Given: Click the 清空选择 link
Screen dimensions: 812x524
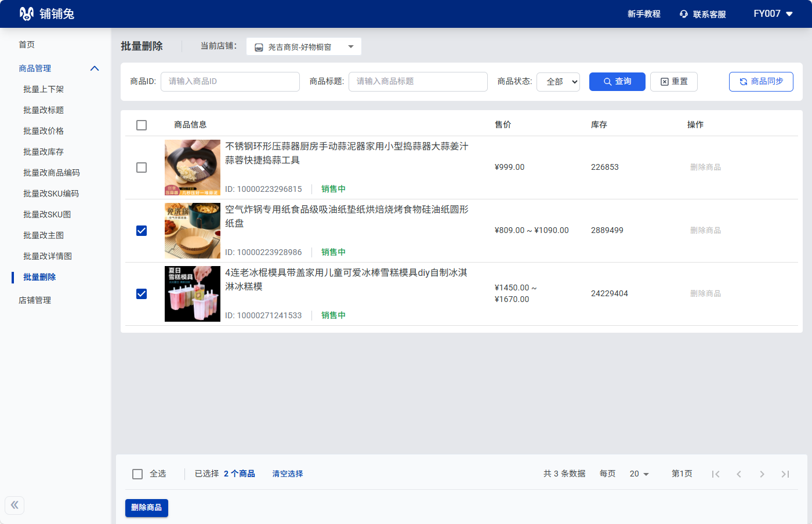Looking at the screenshot, I should point(288,474).
